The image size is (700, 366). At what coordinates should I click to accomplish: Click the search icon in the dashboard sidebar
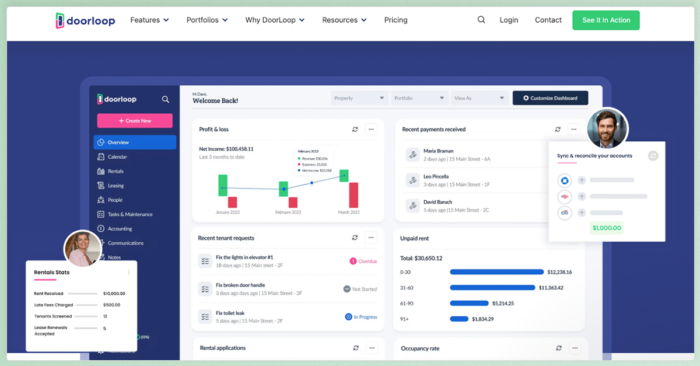165,99
